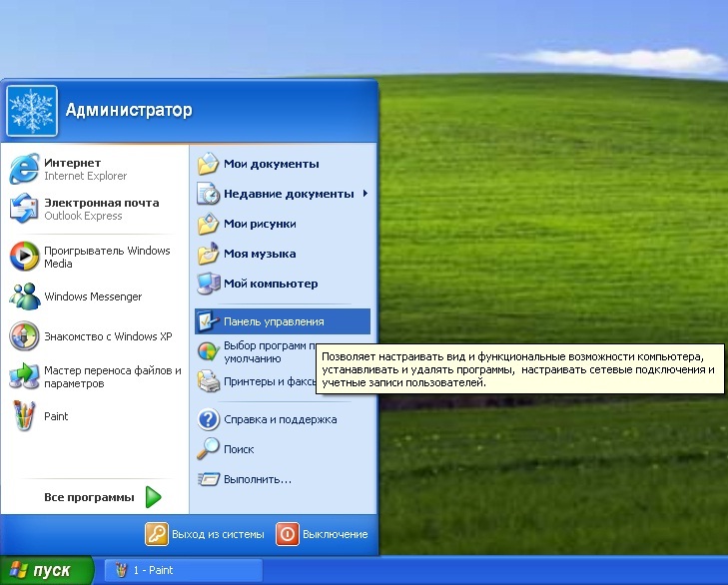
Task: Select Проигрыватель Windows Media label
Action: [x=107, y=257]
